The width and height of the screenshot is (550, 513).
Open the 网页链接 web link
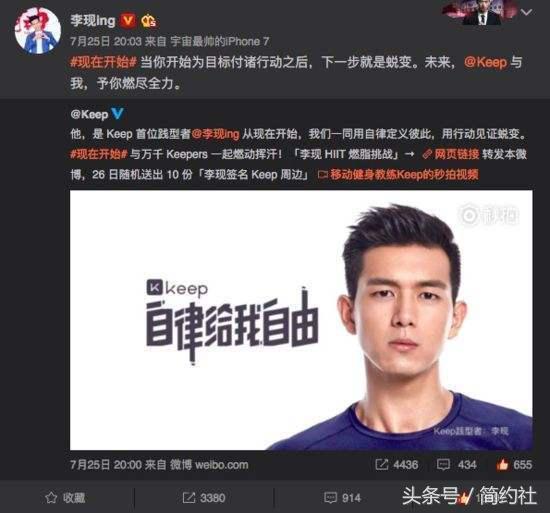[451, 154]
